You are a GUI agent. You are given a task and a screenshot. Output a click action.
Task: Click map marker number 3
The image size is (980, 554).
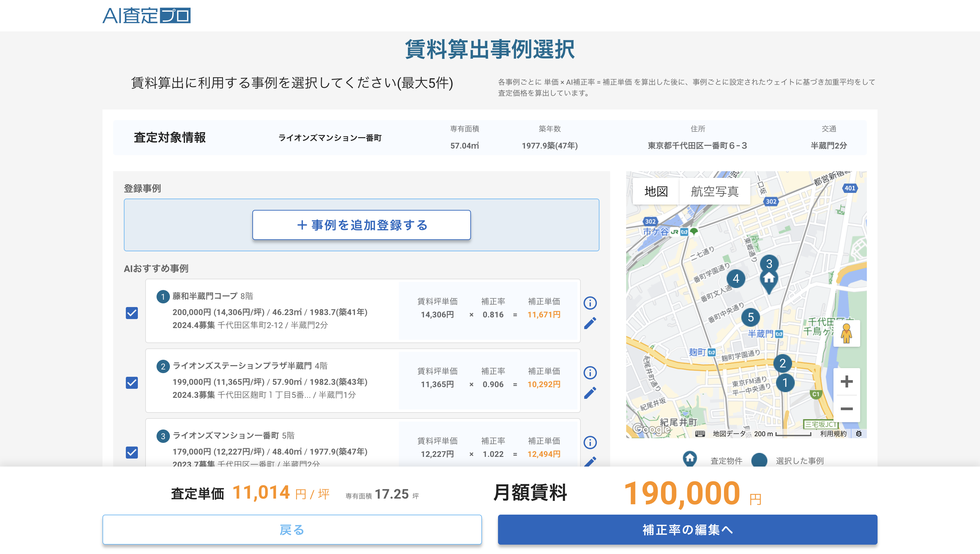[x=769, y=264]
